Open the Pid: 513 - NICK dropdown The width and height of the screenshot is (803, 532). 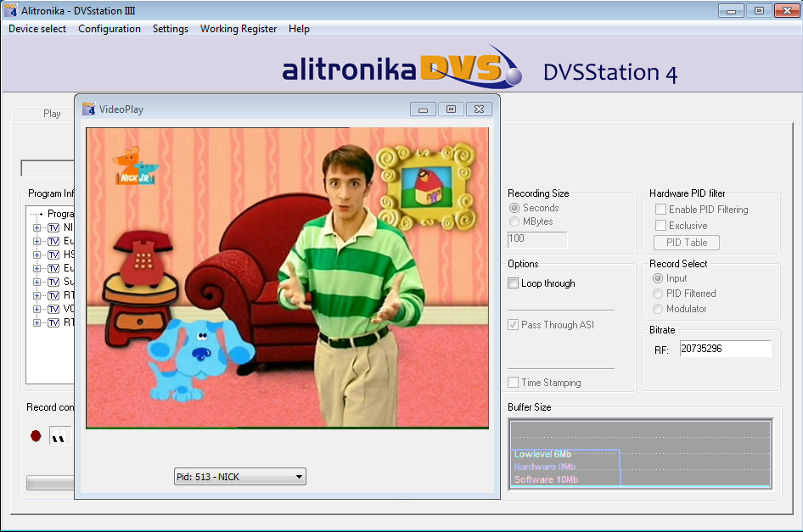tap(239, 477)
